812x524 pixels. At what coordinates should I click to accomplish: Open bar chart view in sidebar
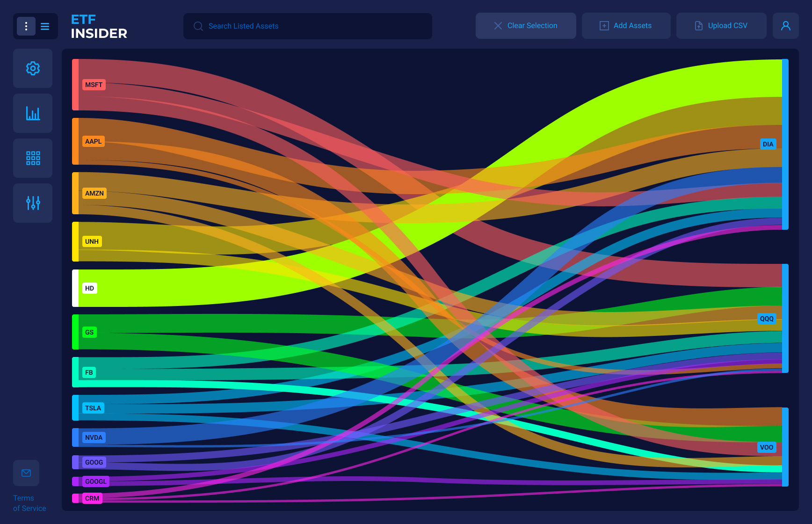pyautogui.click(x=33, y=113)
